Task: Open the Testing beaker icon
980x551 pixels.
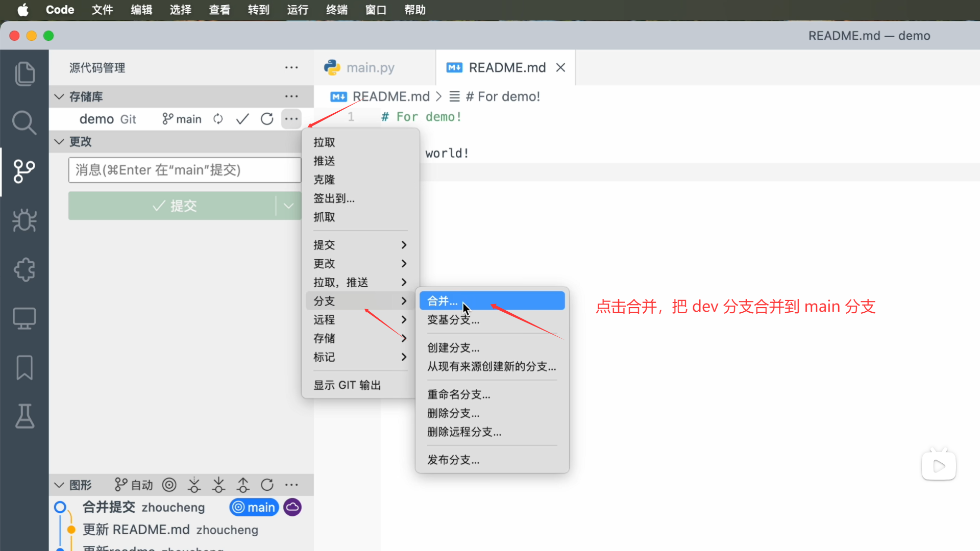Action: [24, 416]
